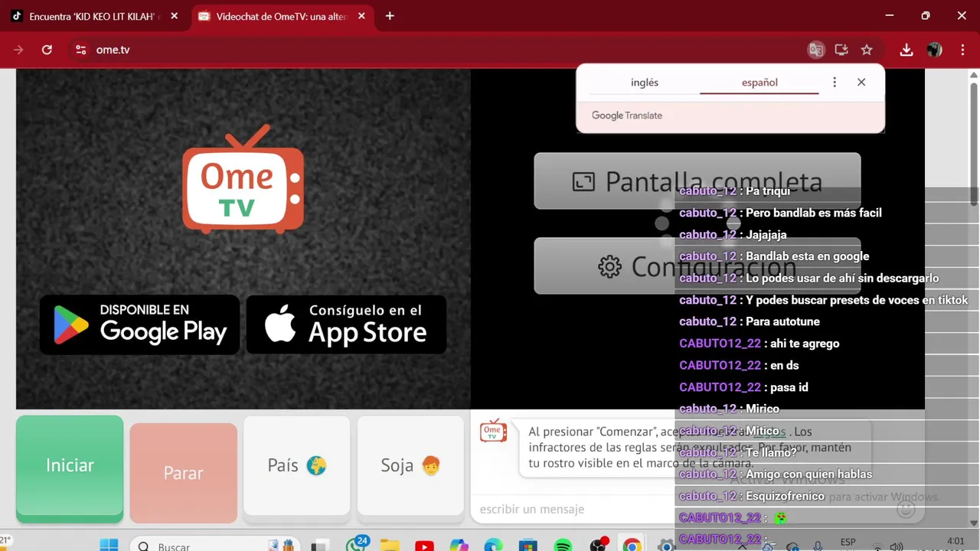Viewport: 980px width, 551px height.
Task: Click the emoji smiley in message box
Action: click(x=906, y=509)
